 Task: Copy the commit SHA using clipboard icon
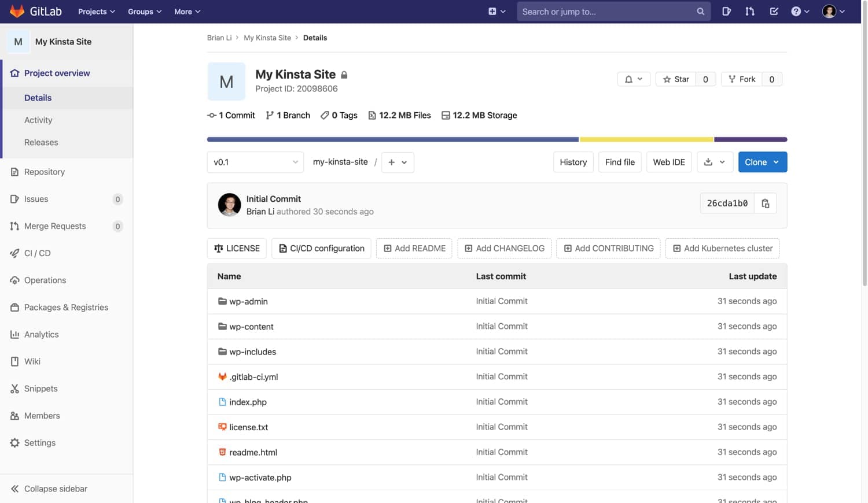765,203
